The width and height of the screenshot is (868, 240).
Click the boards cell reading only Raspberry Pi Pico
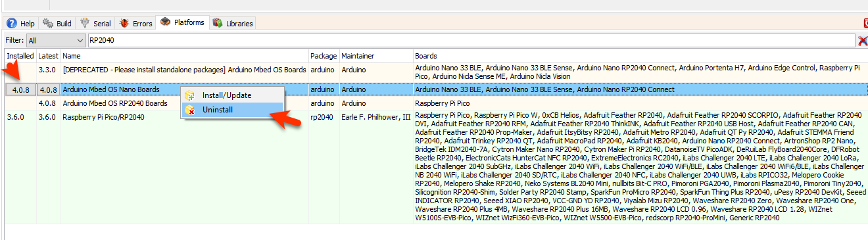click(x=640, y=103)
